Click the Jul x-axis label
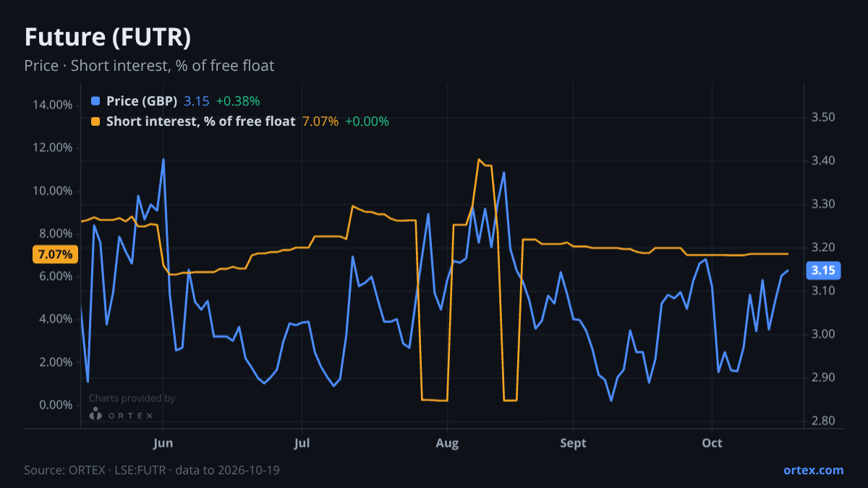This screenshot has width=868, height=488. point(302,442)
